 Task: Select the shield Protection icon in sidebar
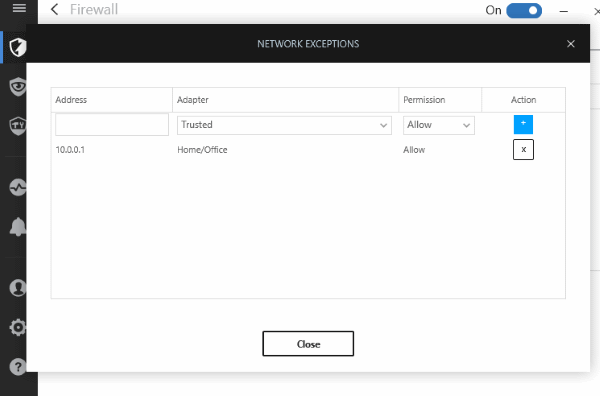pyautogui.click(x=18, y=47)
